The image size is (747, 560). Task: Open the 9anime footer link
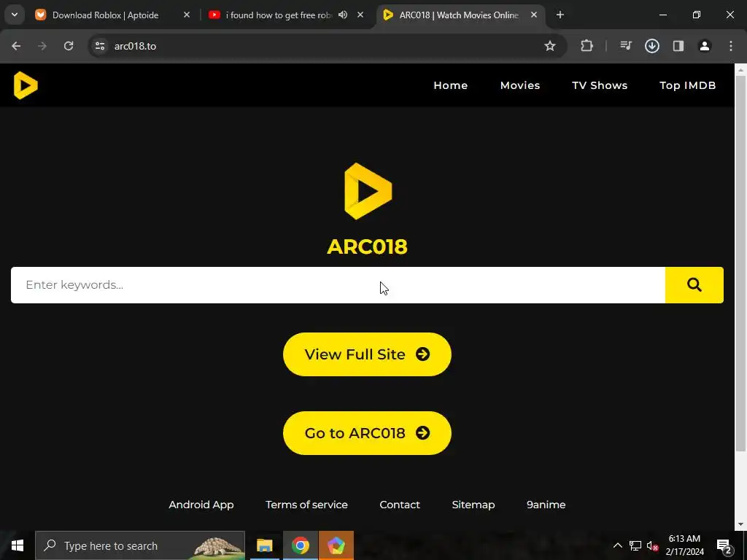546,505
